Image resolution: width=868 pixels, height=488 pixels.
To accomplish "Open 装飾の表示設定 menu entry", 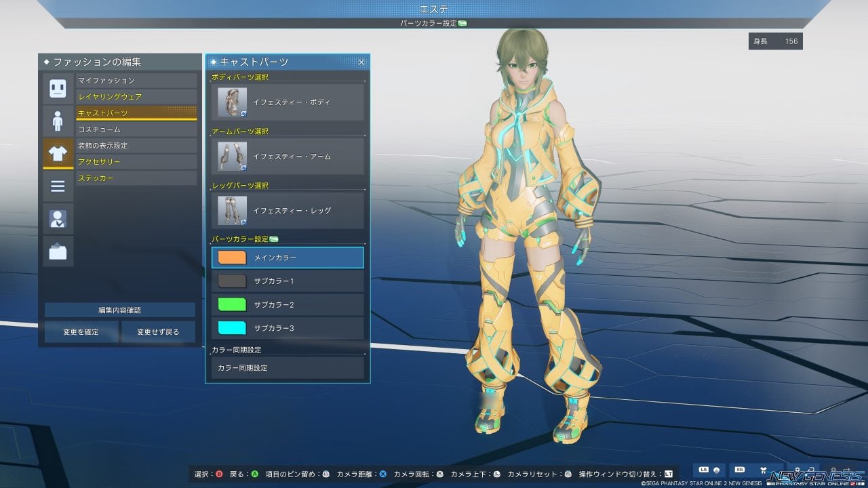I will pyautogui.click(x=136, y=146).
